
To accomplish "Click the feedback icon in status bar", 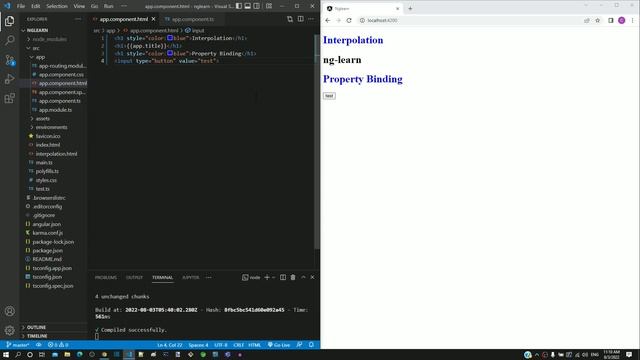I will [300, 345].
